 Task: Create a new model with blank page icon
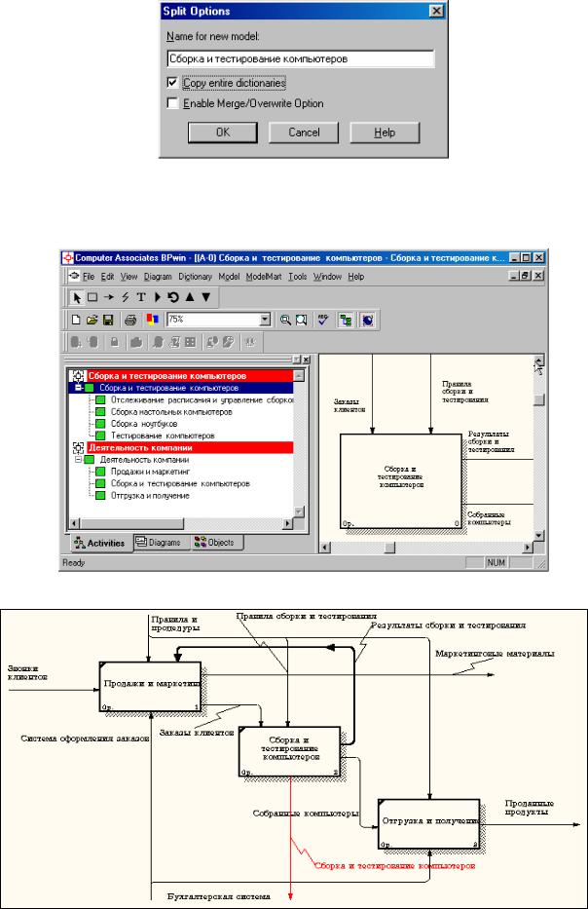pyautogui.click(x=76, y=320)
